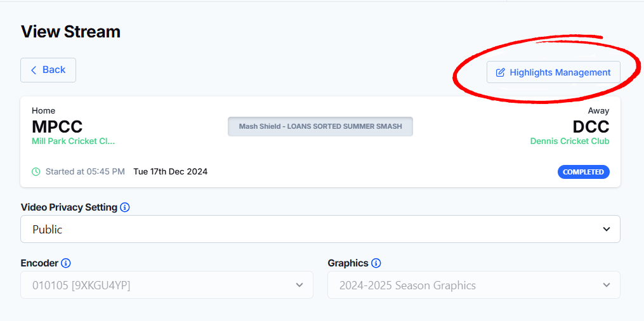
Task: Open the Dennis Cricket Club team link
Action: coord(570,141)
